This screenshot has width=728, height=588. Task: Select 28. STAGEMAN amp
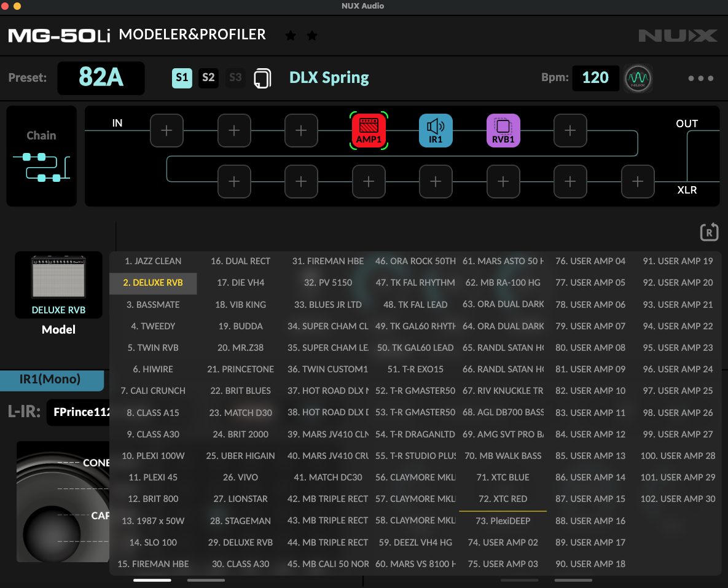click(240, 521)
